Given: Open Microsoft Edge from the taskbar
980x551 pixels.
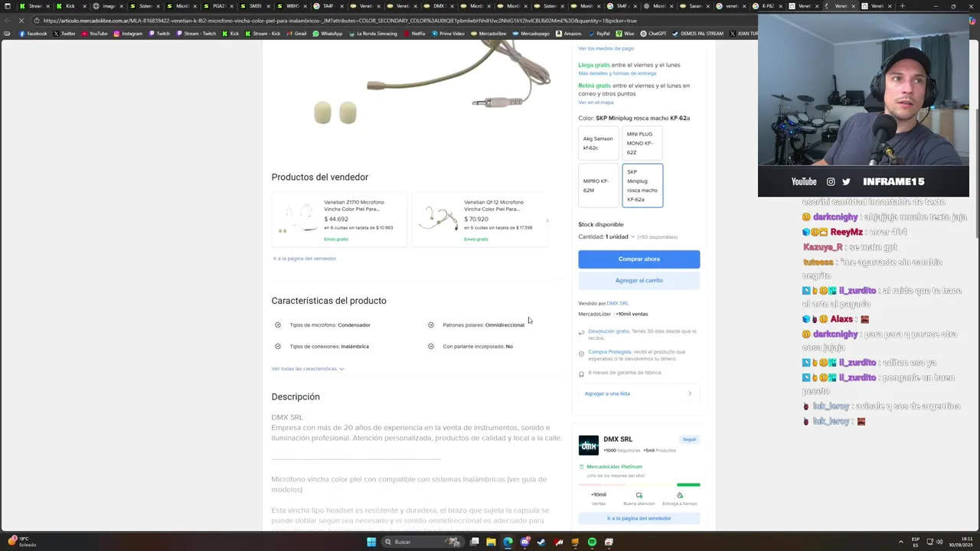Looking at the screenshot, I should [x=508, y=542].
